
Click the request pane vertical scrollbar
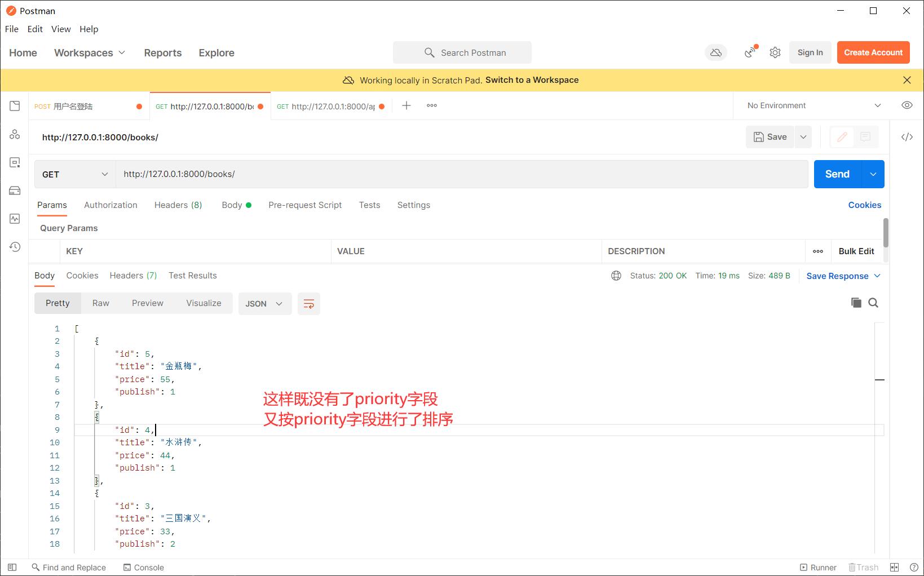[886, 233]
